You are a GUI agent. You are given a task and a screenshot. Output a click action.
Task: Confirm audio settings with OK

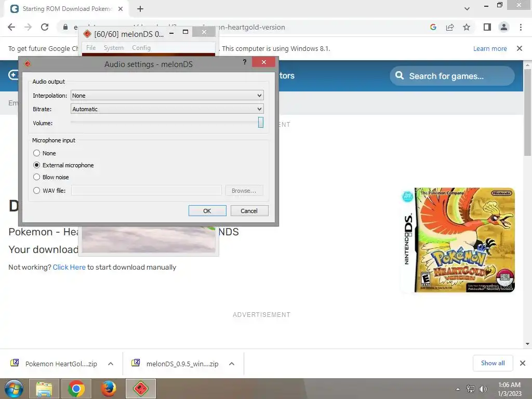(207, 211)
